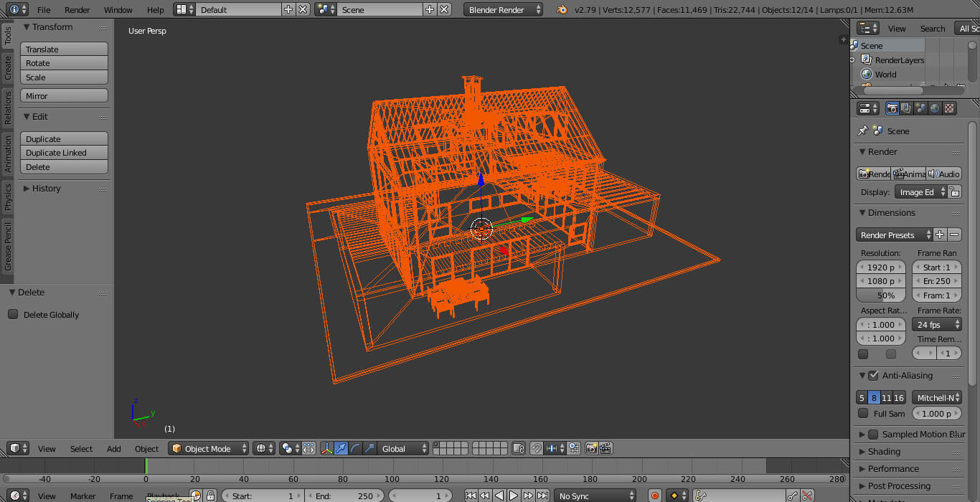The image size is (980, 502).
Task: Open the World properties globe tab
Action: (x=935, y=108)
